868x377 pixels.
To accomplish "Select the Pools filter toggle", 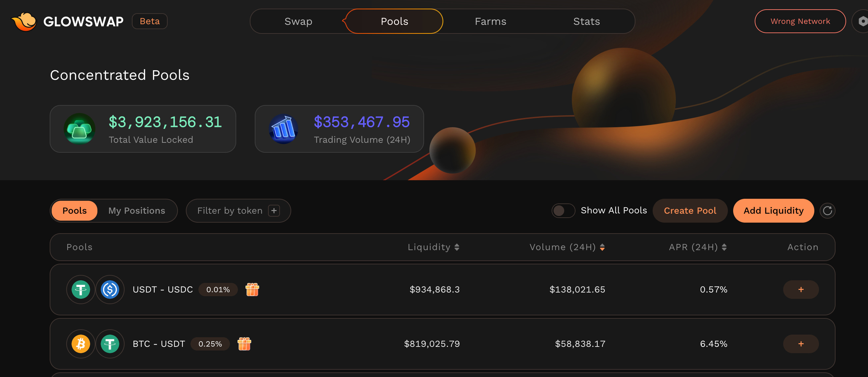I will [x=75, y=211].
